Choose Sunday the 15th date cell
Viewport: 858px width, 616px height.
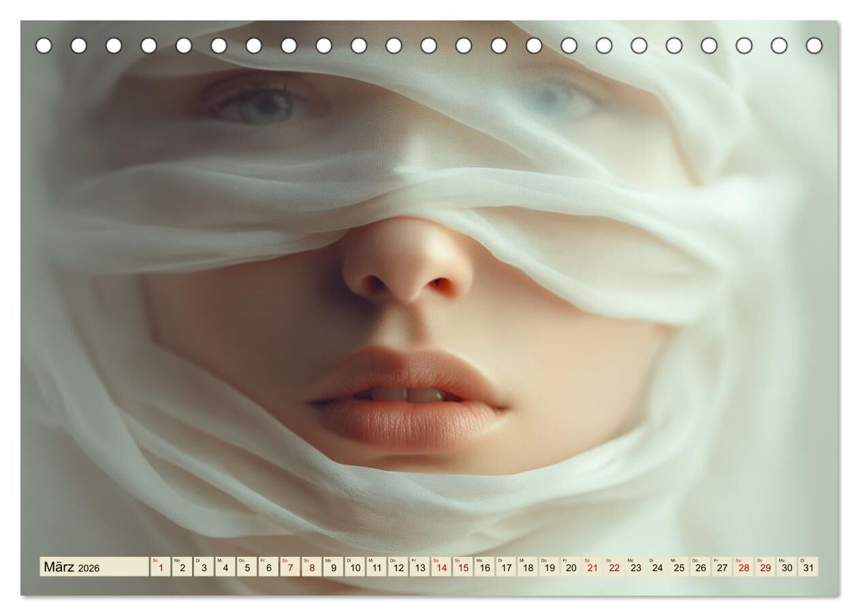point(462,567)
